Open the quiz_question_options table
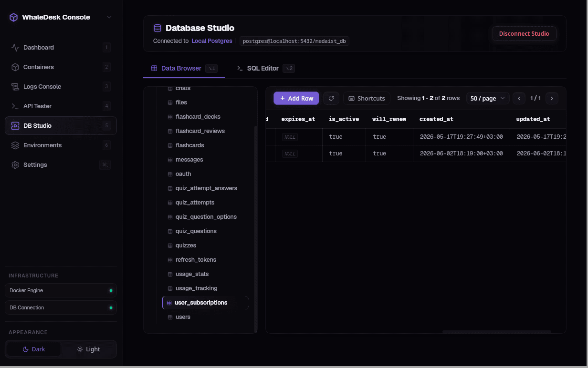Image resolution: width=588 pixels, height=368 pixels. click(x=206, y=217)
